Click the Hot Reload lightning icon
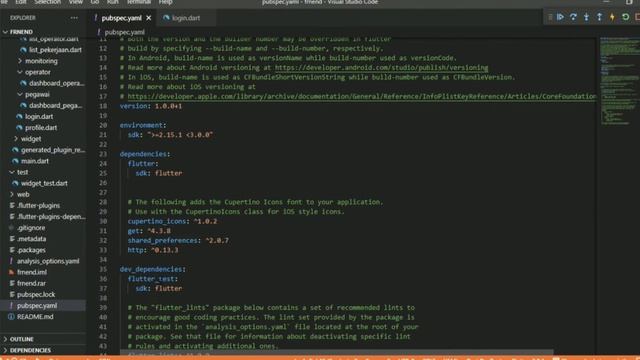Viewport: 640px width, 360px height. tap(612, 17)
